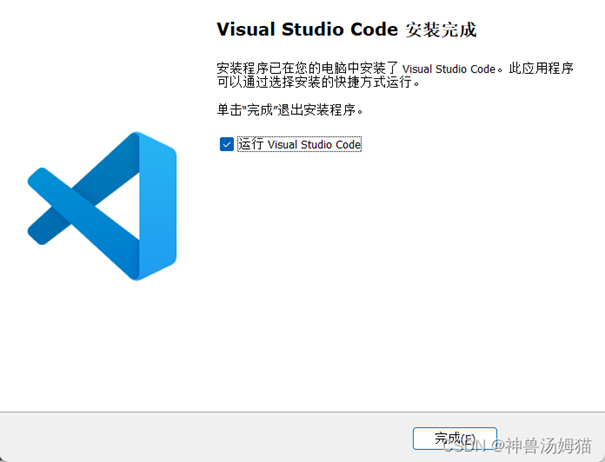Image resolution: width=605 pixels, height=462 pixels.
Task: Click the 运行 Visual Studio Code label text
Action: coord(299,144)
